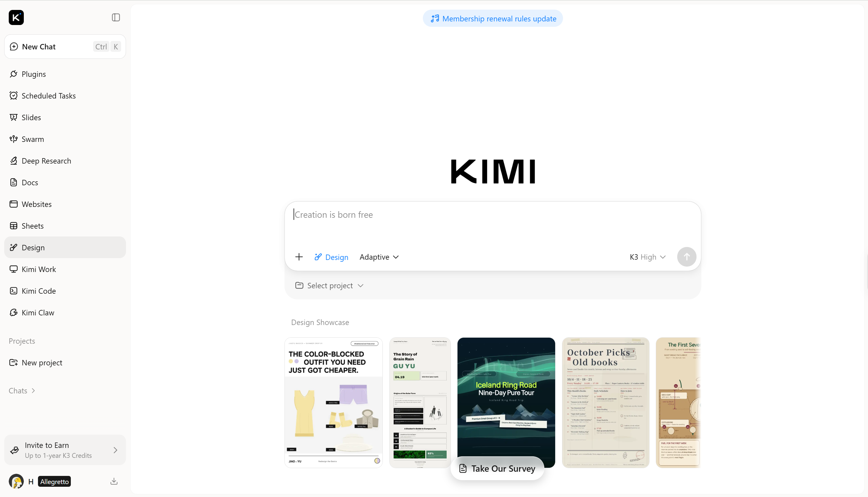Click the Plugins plug icon

(x=14, y=74)
